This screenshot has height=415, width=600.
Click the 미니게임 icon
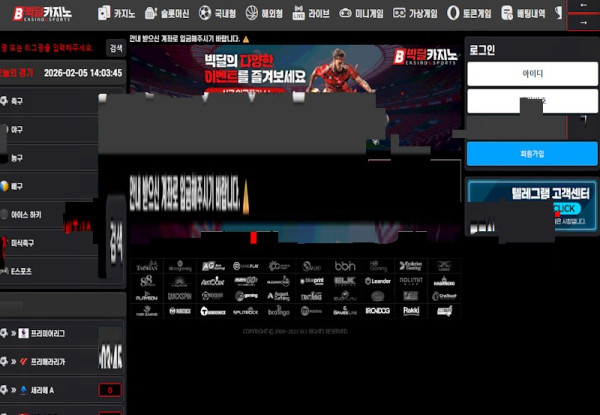[347, 14]
